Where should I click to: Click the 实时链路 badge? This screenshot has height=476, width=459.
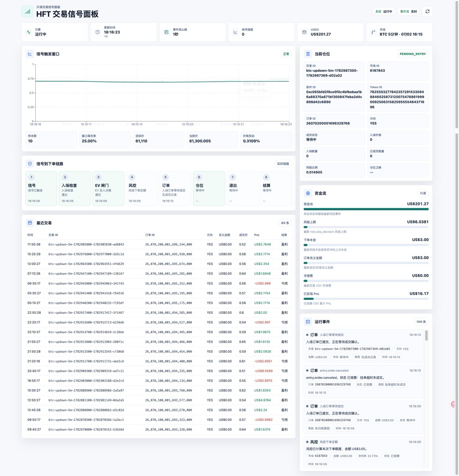coord(283,164)
